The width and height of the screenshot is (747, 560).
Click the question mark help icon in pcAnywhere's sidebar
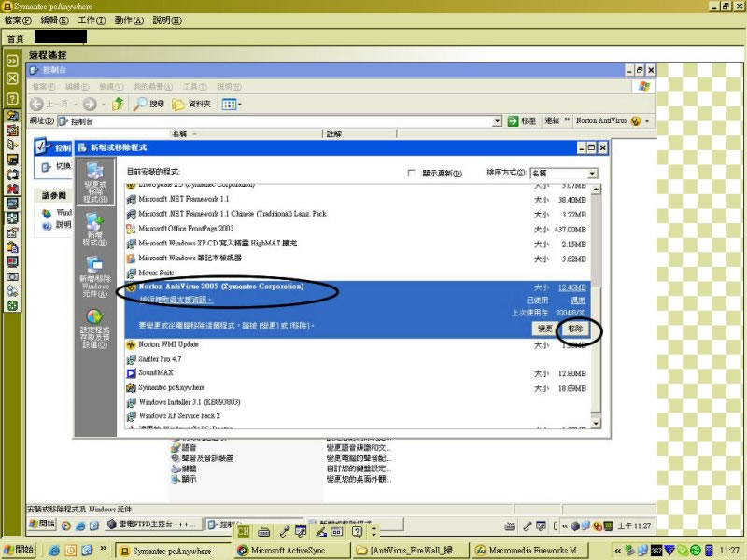tap(12, 99)
